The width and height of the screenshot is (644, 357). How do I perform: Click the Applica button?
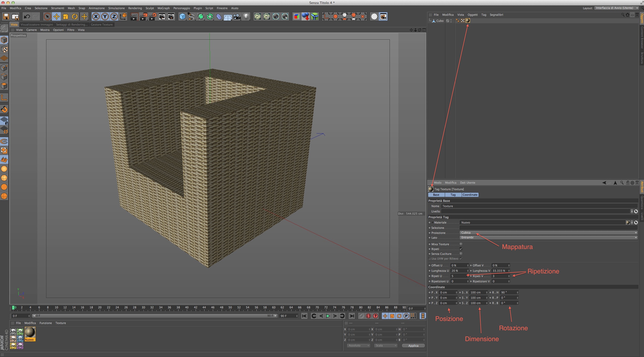[x=413, y=346]
